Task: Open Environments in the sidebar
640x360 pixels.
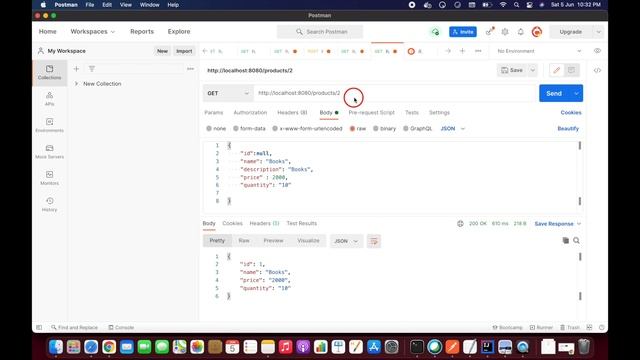Action: pyautogui.click(x=49, y=125)
